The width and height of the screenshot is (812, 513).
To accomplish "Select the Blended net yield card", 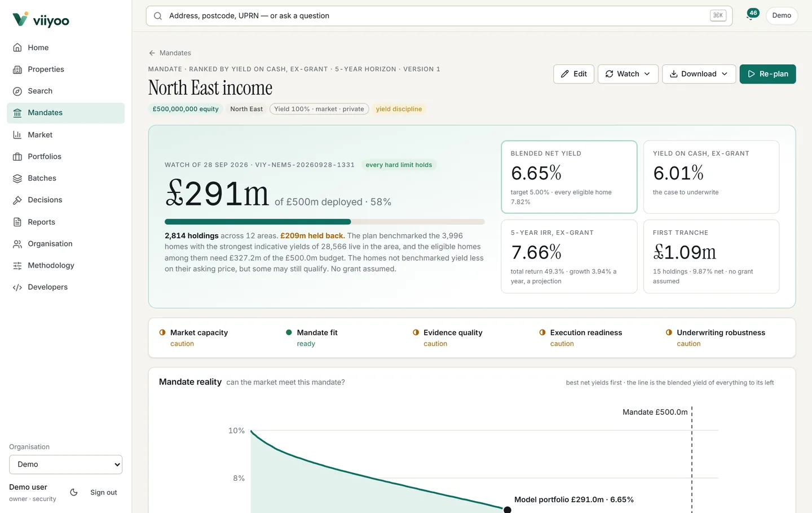I will tap(569, 177).
